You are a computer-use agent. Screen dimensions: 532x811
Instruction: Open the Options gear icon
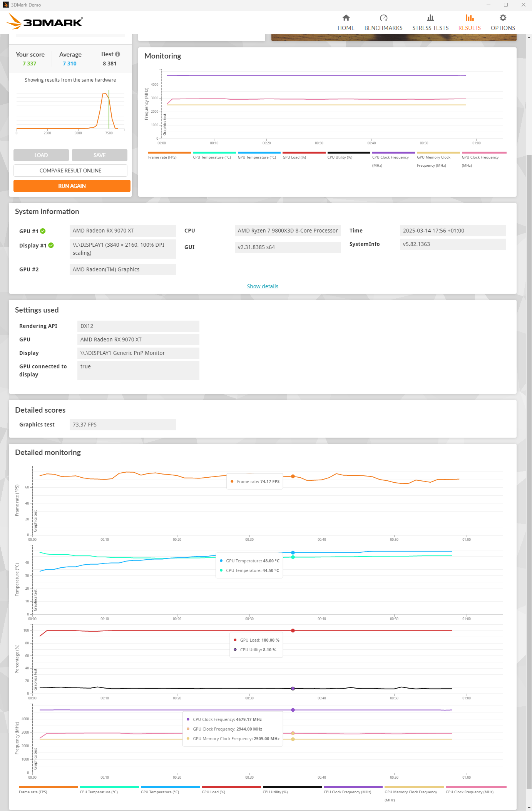[503, 18]
